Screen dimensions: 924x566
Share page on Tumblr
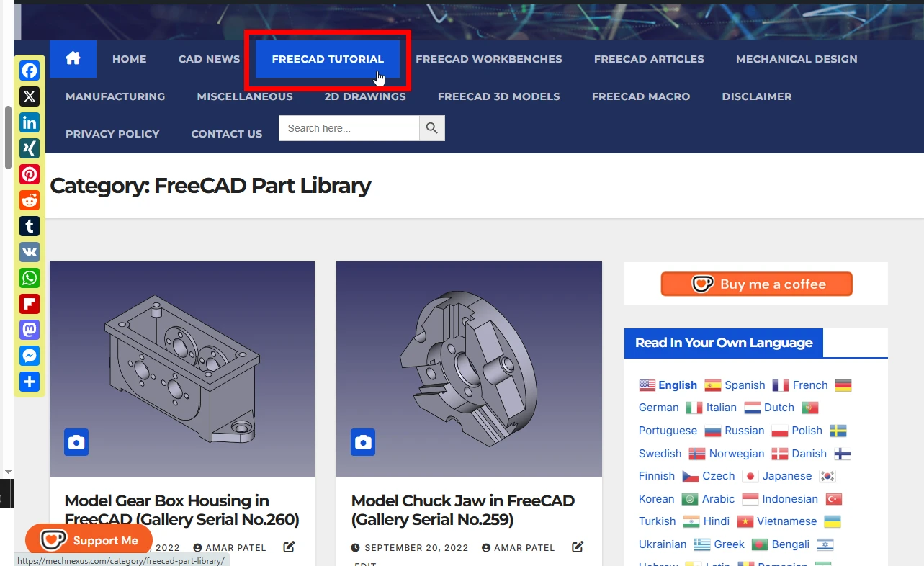[30, 226]
